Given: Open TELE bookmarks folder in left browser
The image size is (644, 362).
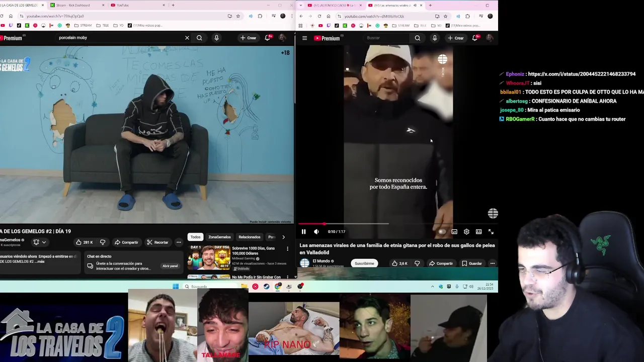Looking at the screenshot, I should pyautogui.click(x=103, y=25).
